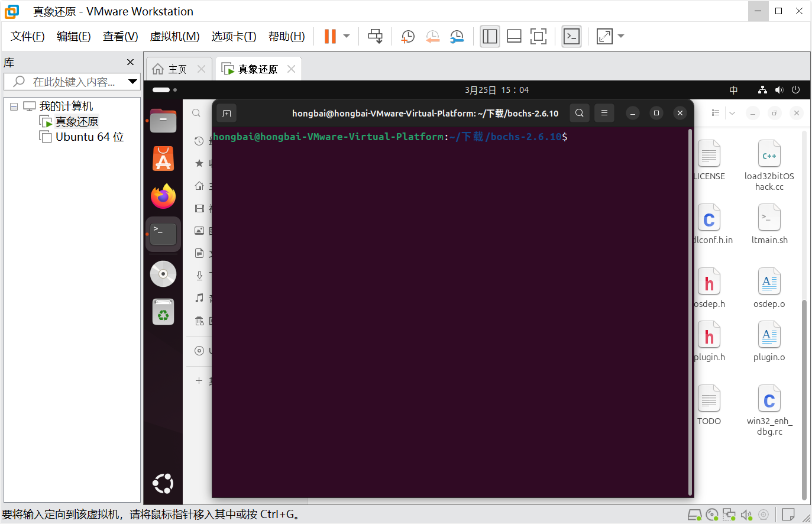Open the stretch mode dropdown arrow
The image size is (812, 524).
tap(621, 36)
